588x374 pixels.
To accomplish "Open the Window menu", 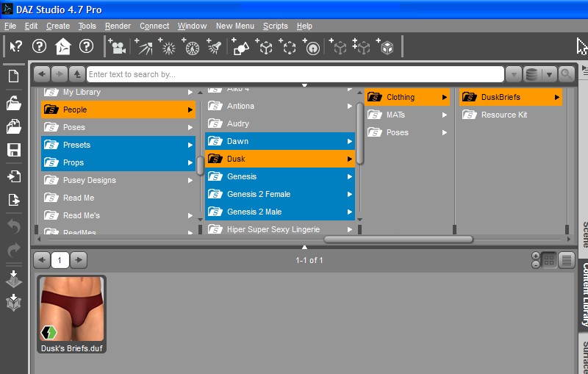I will (x=192, y=26).
